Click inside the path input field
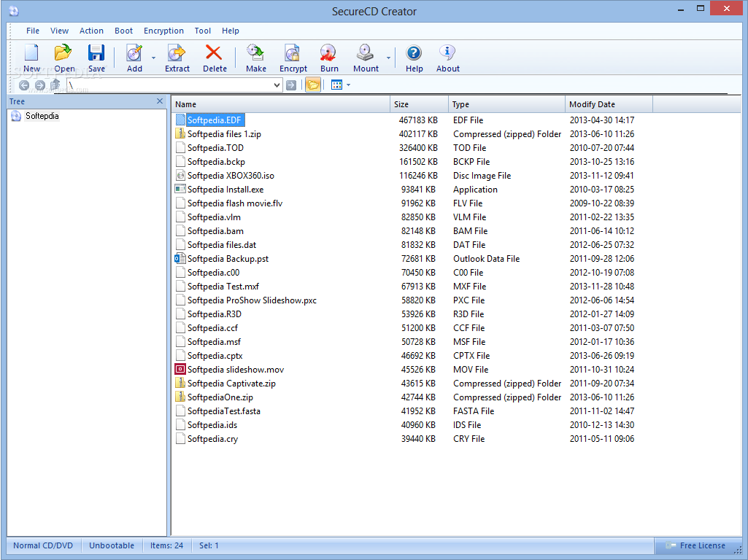 pyautogui.click(x=169, y=85)
